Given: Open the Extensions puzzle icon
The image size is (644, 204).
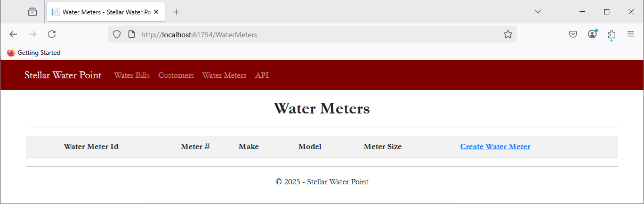Looking at the screenshot, I should [x=611, y=35].
